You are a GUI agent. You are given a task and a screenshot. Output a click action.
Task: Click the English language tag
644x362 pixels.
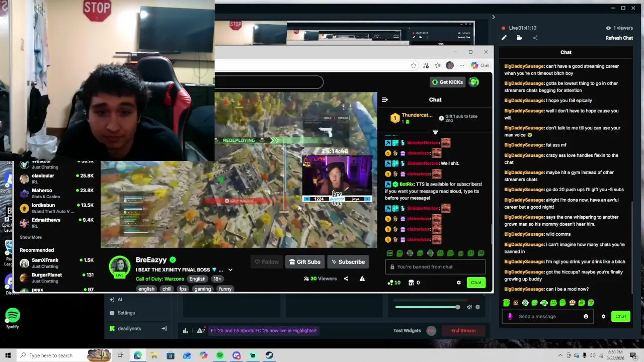(197, 279)
